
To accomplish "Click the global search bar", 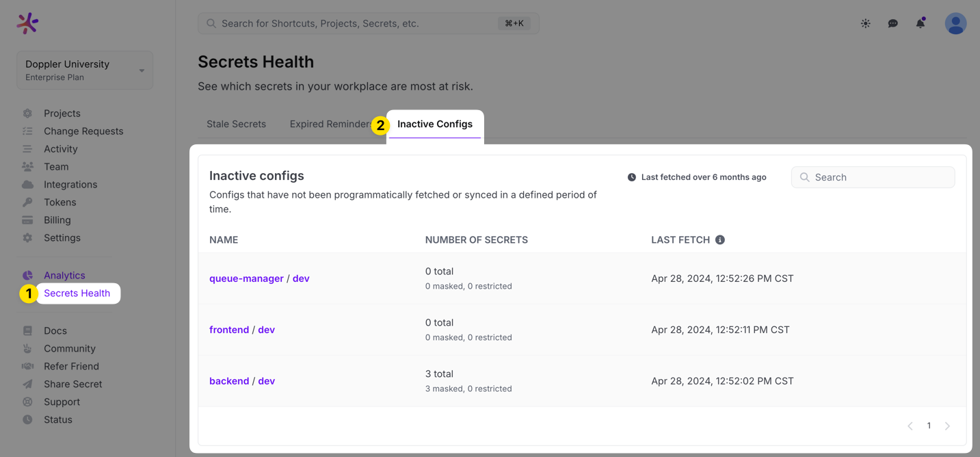I will point(369,23).
